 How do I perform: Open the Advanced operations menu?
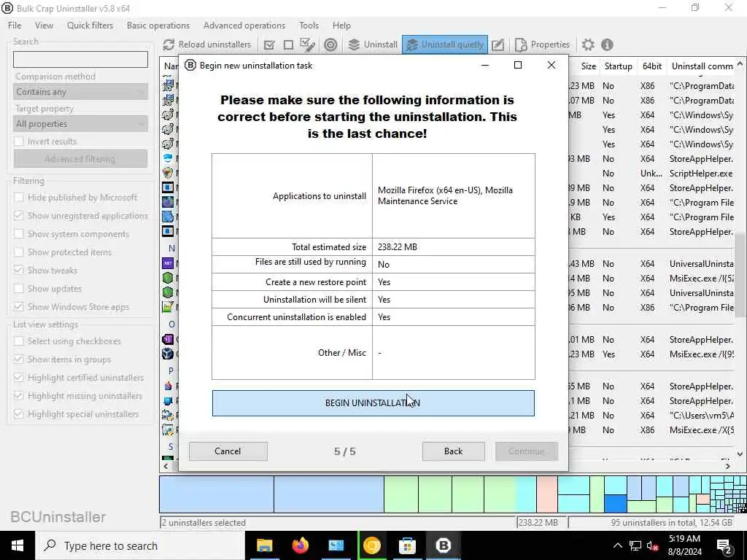click(244, 26)
